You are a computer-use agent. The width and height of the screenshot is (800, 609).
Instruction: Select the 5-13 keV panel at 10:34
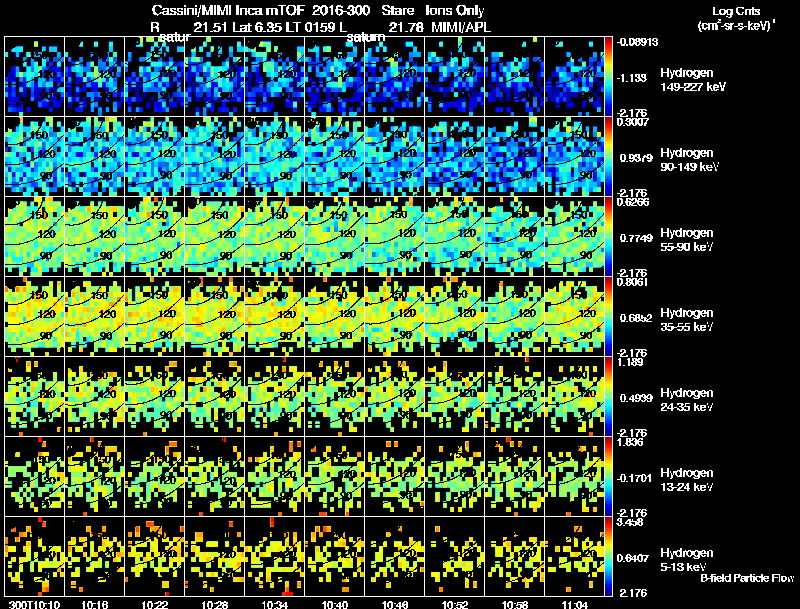click(274, 556)
